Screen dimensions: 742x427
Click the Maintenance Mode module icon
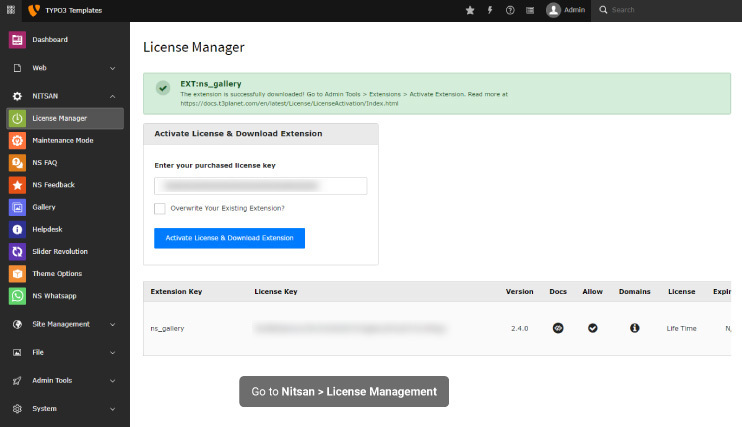coord(18,141)
